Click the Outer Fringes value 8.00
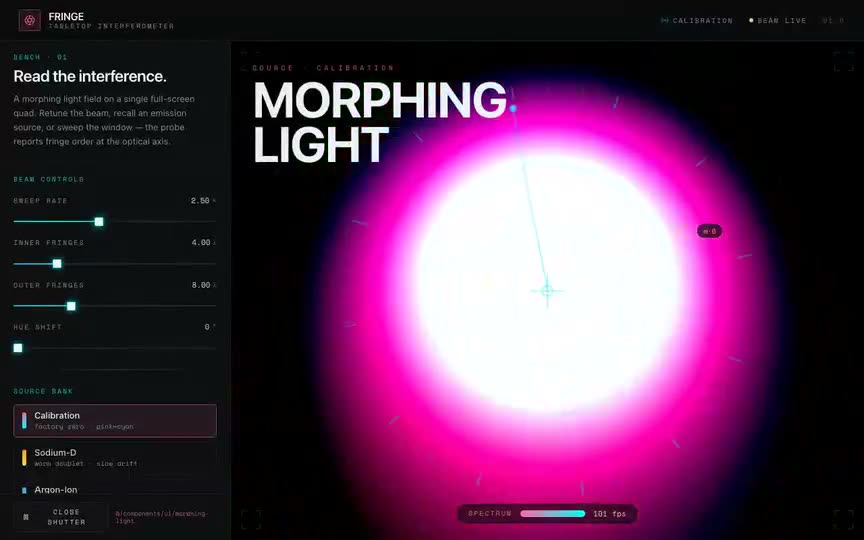The width and height of the screenshot is (864, 540). (201, 285)
